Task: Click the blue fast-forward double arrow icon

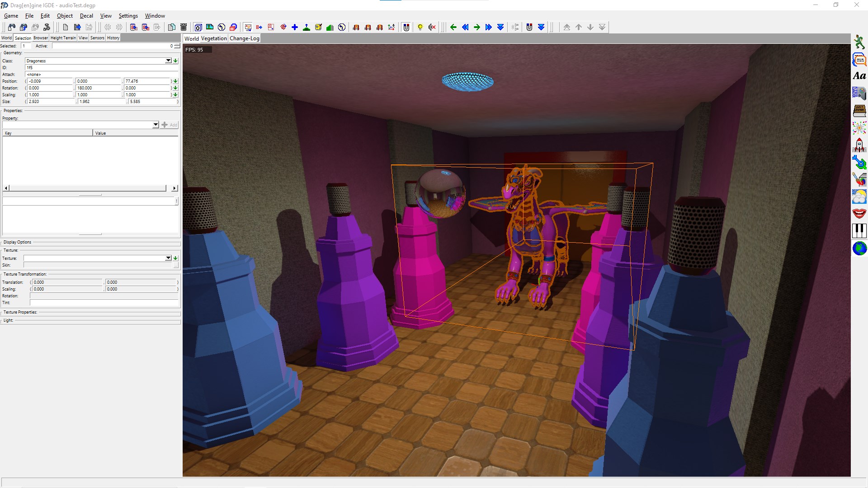Action: pos(488,27)
